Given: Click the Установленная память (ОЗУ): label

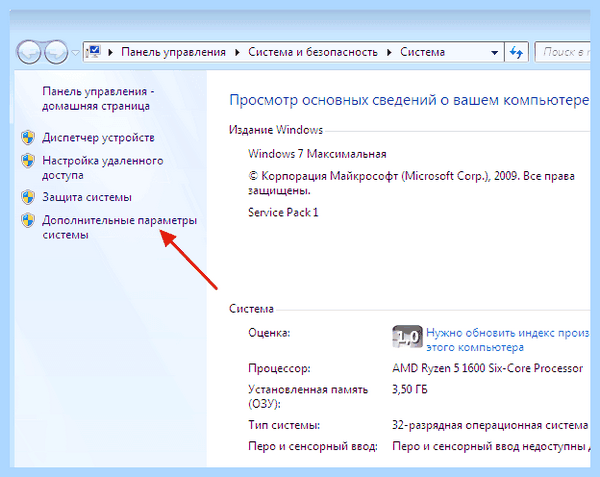Looking at the screenshot, I should (308, 397).
